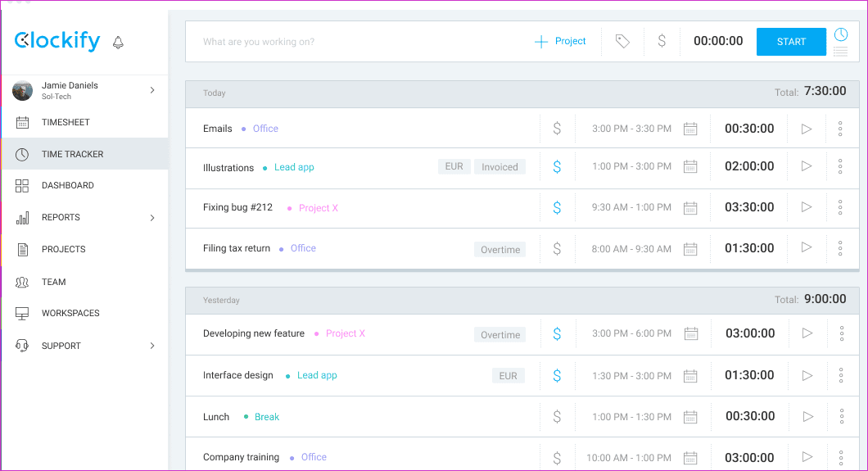Select the Overtime tag on Filing tax return
Screen dimensions: 868x471
[x=500, y=250]
